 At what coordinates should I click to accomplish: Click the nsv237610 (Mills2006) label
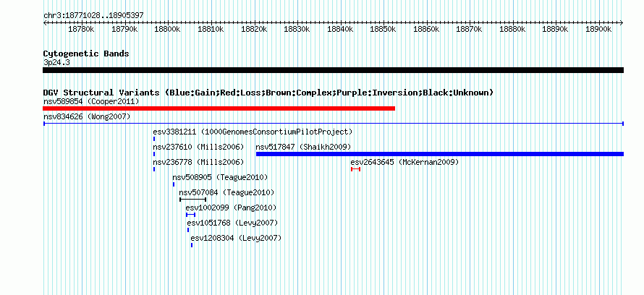[x=198, y=147]
